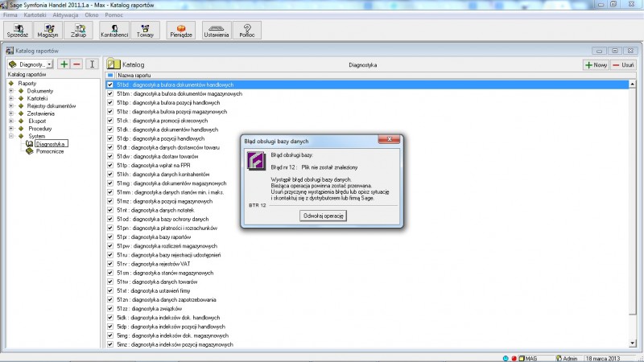Open the Pieniądze toolbar module

click(x=181, y=31)
